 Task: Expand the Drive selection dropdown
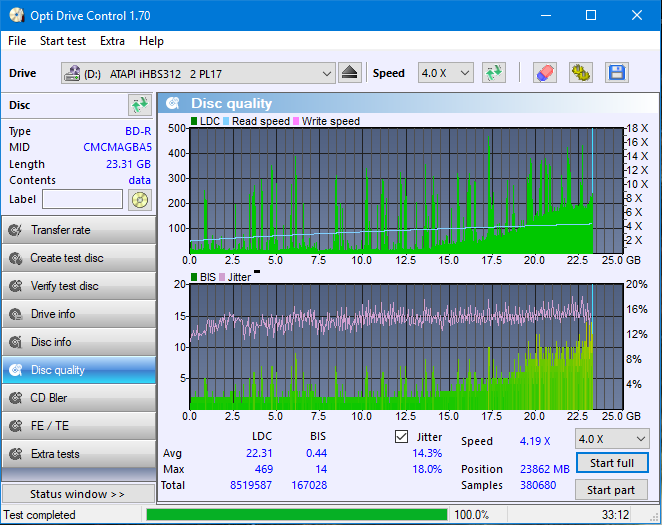click(x=198, y=73)
